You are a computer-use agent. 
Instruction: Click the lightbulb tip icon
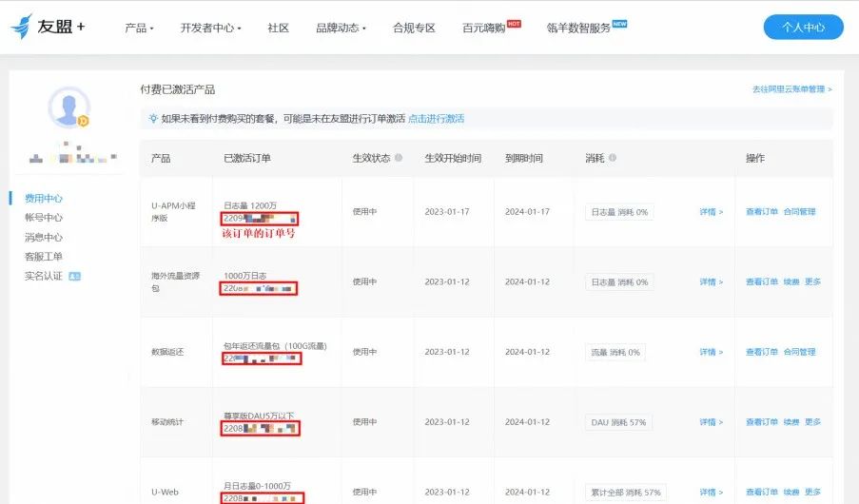[x=153, y=118]
